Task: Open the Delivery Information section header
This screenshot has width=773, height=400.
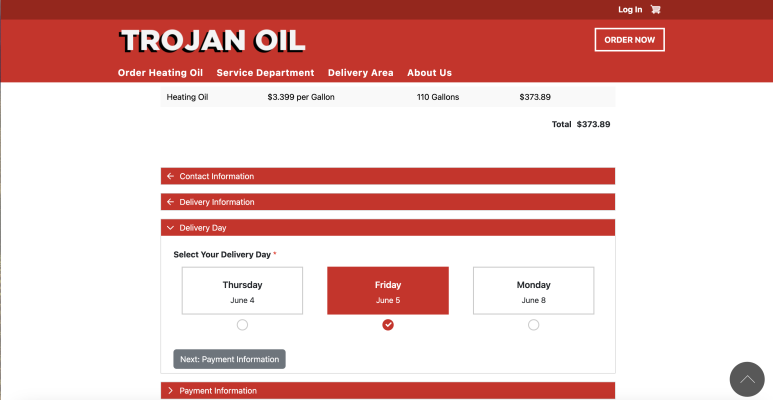Action: coord(388,202)
